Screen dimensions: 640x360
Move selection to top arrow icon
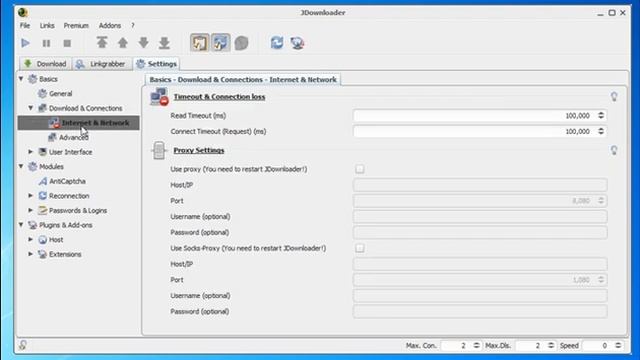click(x=102, y=42)
